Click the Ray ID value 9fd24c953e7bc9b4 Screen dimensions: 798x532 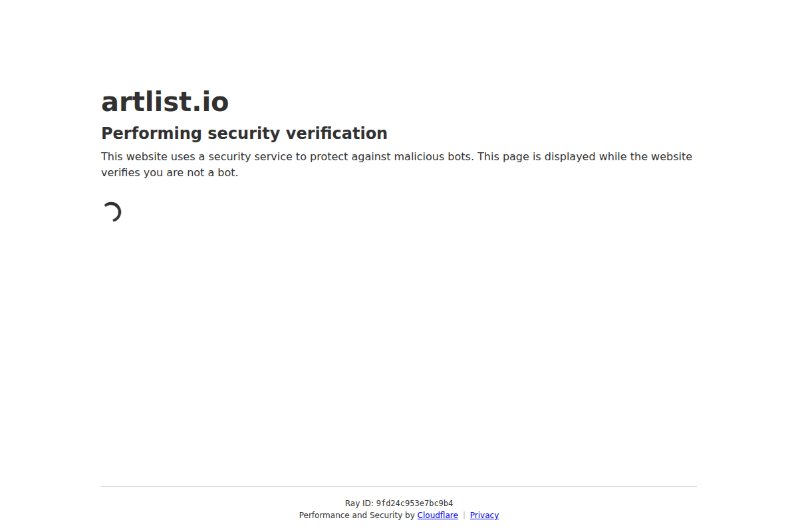[414, 503]
